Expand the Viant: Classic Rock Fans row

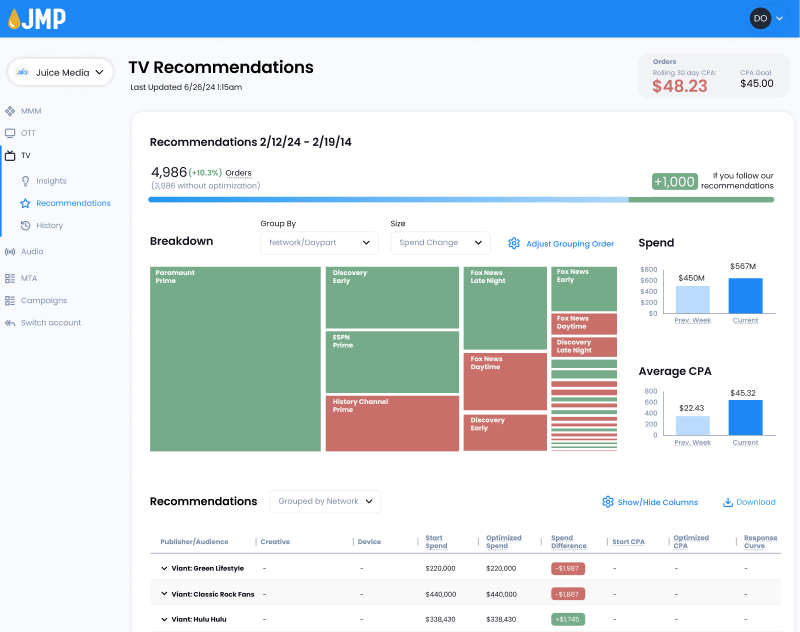point(164,594)
